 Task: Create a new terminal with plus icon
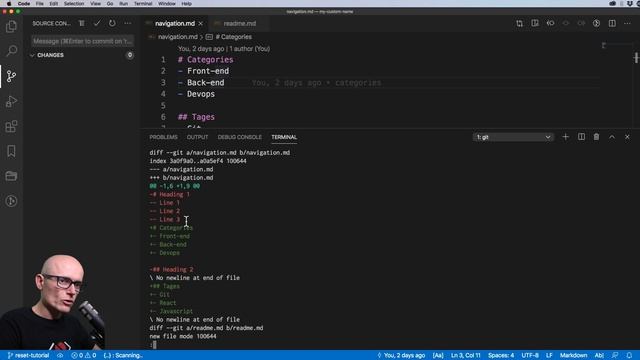(565, 137)
